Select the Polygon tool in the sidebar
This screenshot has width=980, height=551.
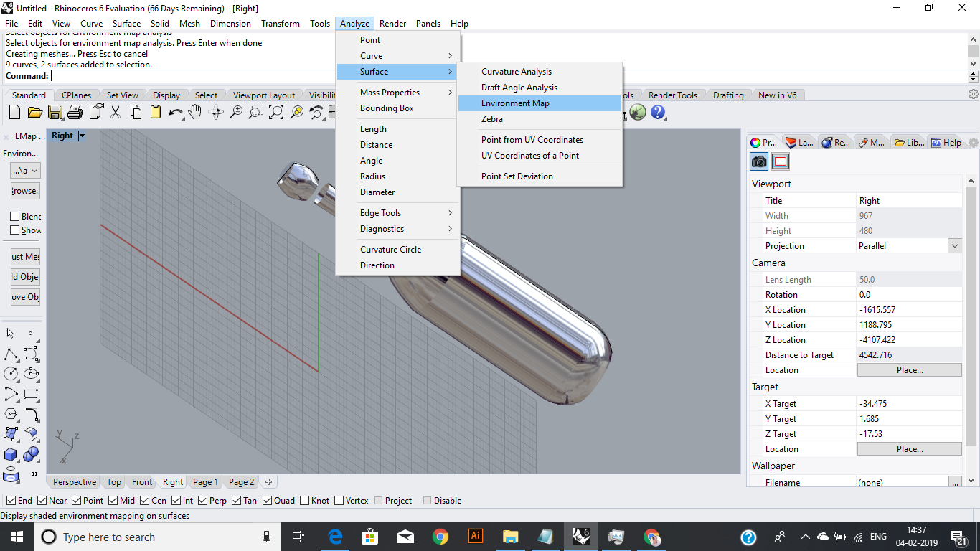[11, 414]
